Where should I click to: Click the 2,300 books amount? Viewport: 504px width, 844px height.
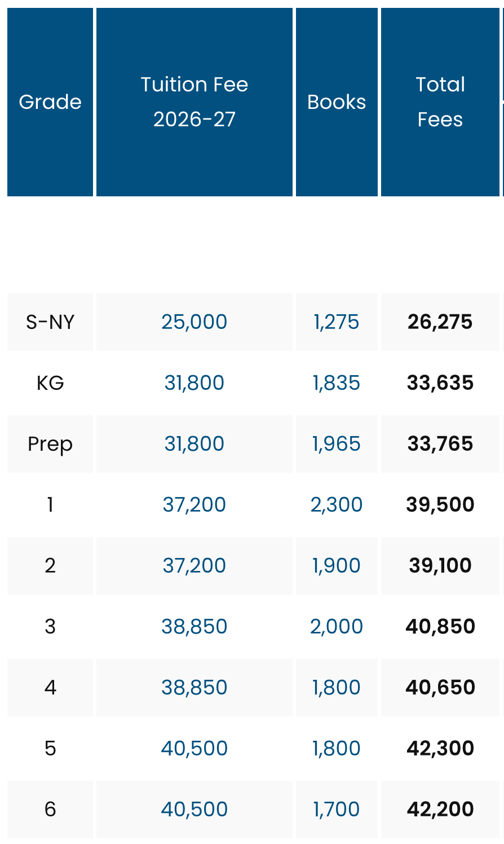click(x=337, y=505)
